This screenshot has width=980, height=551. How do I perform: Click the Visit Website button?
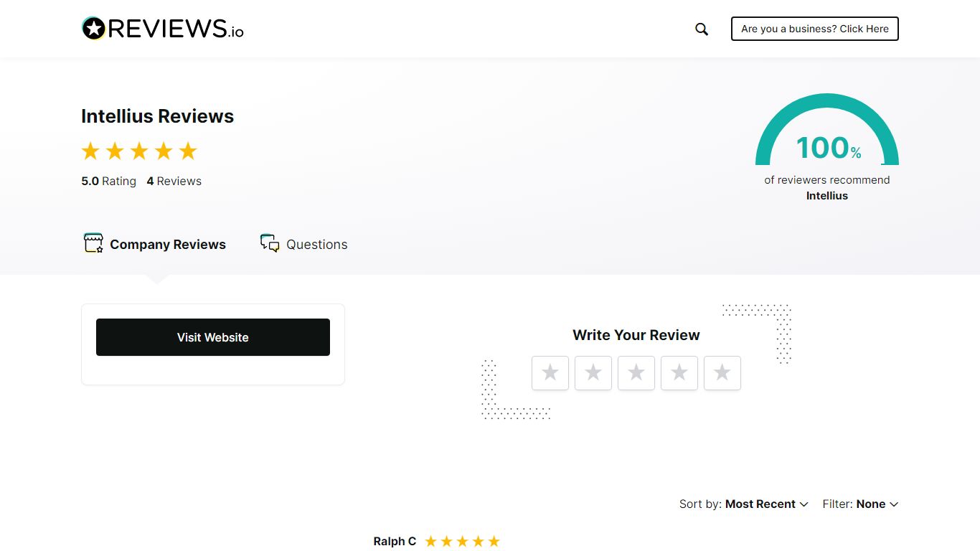pos(213,337)
